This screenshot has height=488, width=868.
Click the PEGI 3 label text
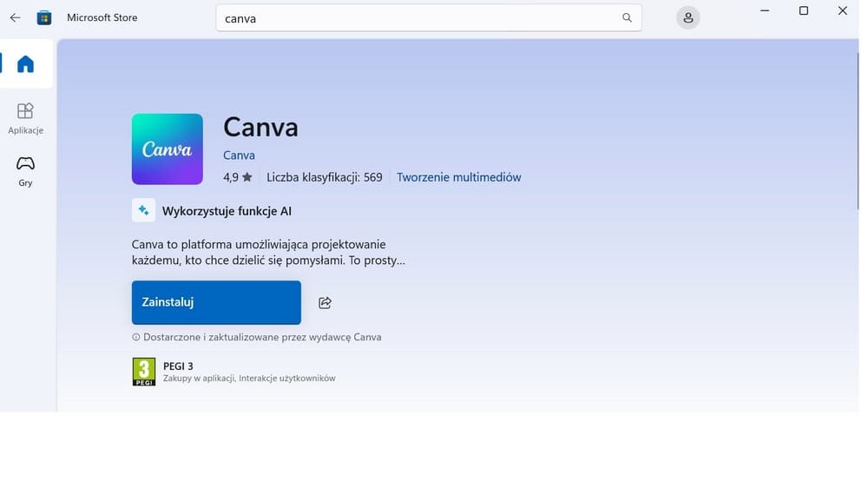178,366
